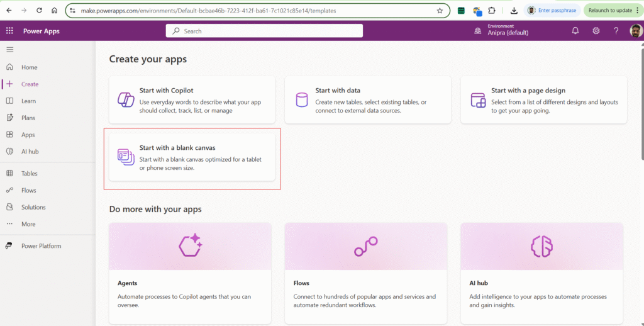Choose Start with a page design title
This screenshot has height=326, width=644.
[x=528, y=91]
